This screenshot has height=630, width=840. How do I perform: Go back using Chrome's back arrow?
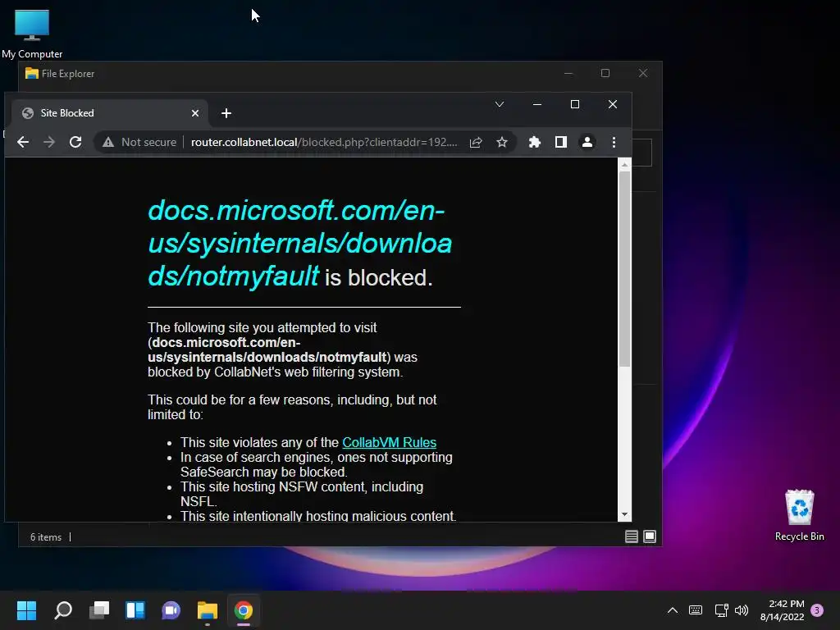click(23, 142)
